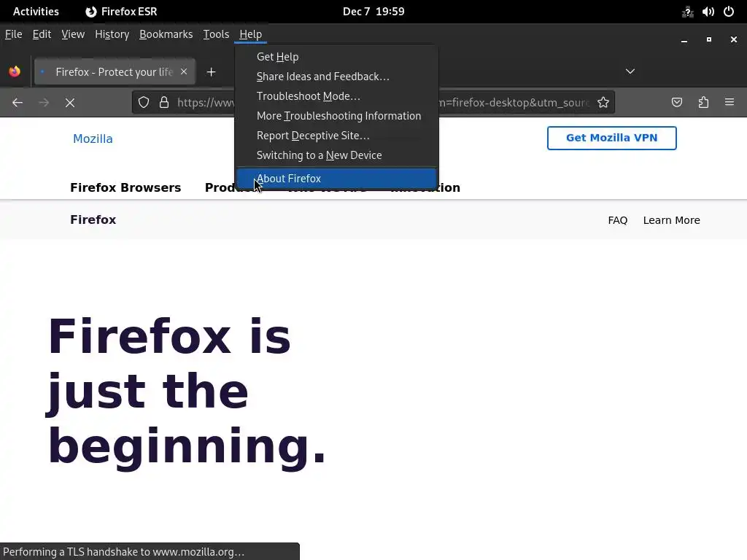Expand the list all tabs chevron

click(630, 71)
